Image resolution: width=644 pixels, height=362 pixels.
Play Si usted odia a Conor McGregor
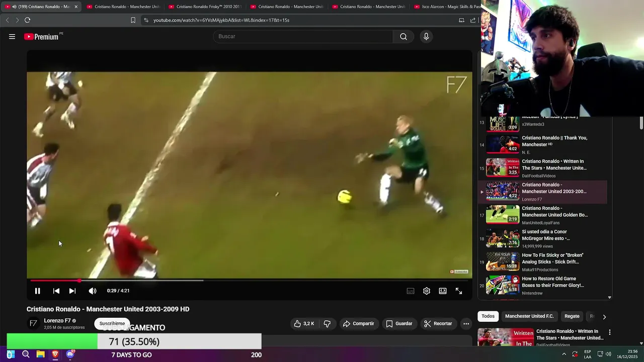click(x=542, y=238)
